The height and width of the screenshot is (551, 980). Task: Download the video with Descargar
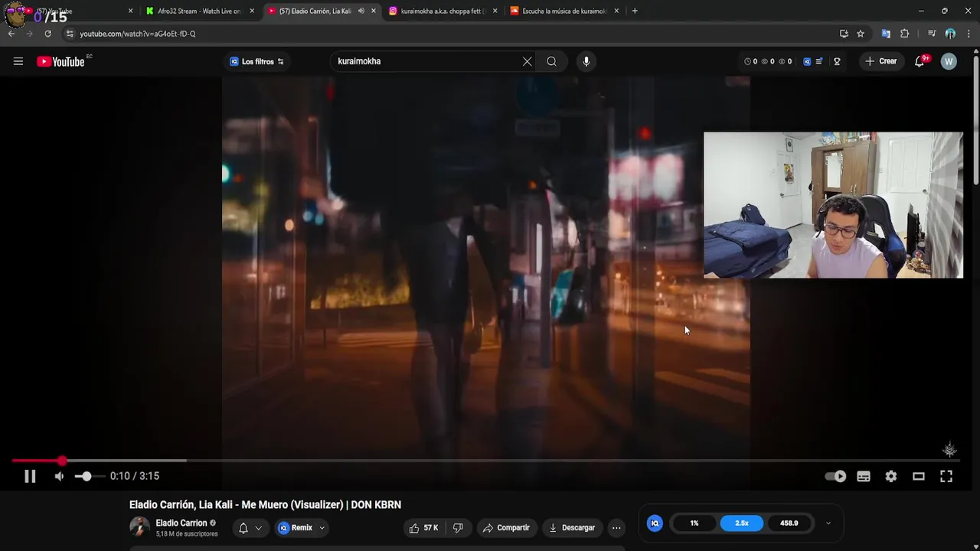572,527
